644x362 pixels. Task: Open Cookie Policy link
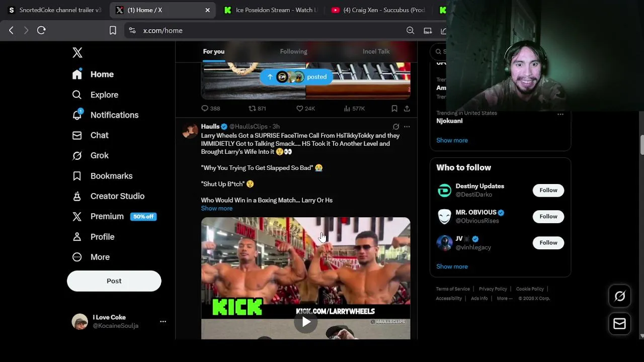click(x=530, y=289)
